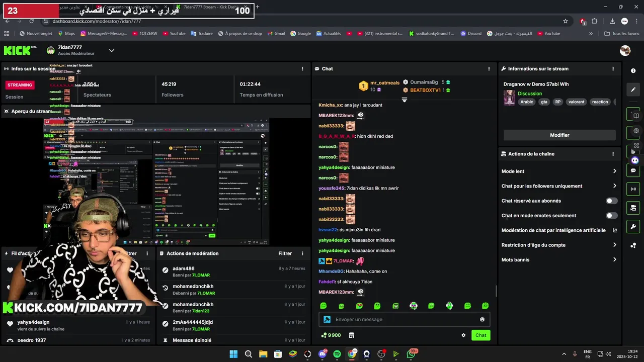Open the Gmail bookmark
This screenshot has width=644, height=362.
tap(276, 34)
